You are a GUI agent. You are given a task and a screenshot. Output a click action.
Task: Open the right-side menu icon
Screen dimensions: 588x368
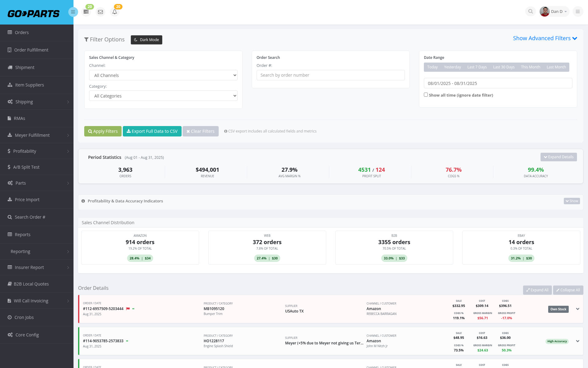578,11
